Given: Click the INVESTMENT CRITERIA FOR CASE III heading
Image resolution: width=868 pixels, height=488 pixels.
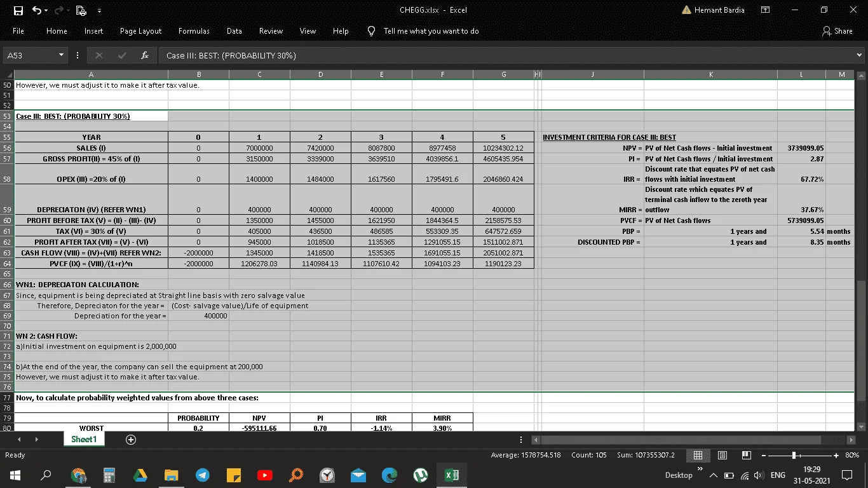Looking at the screenshot, I should point(609,137).
